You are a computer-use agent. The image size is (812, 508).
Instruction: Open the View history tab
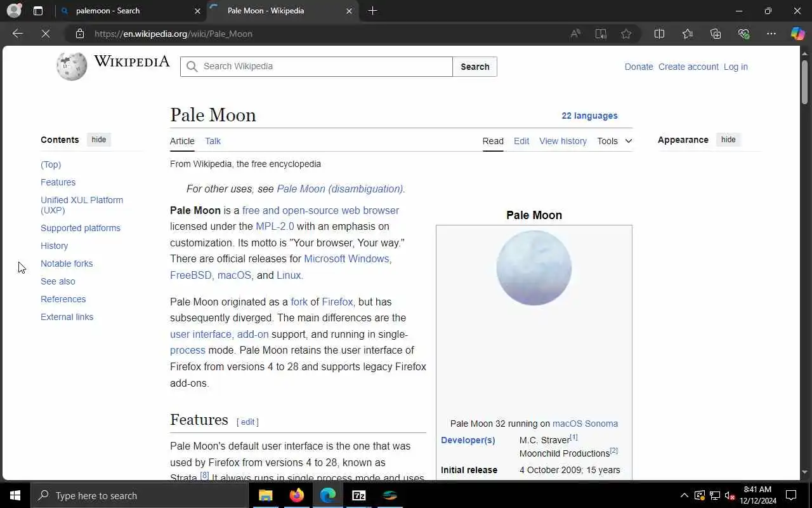(x=563, y=141)
